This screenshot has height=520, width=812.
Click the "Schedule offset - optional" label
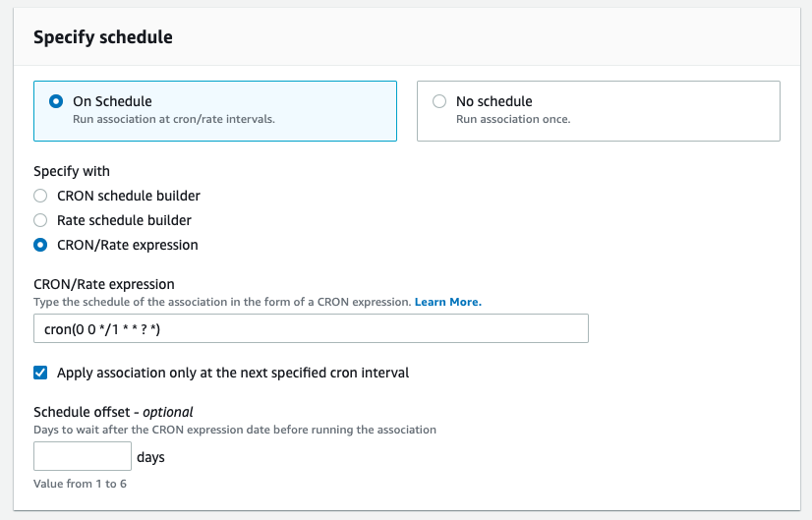click(113, 412)
